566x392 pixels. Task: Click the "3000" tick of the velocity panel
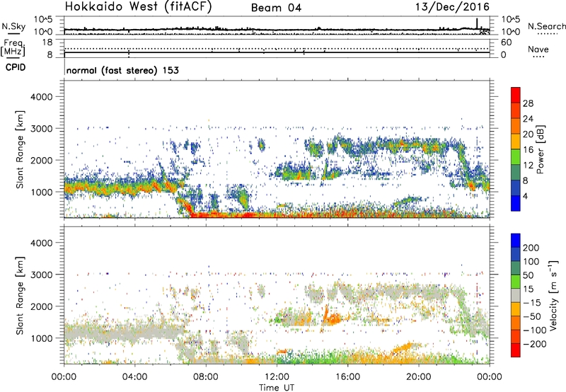pos(41,275)
